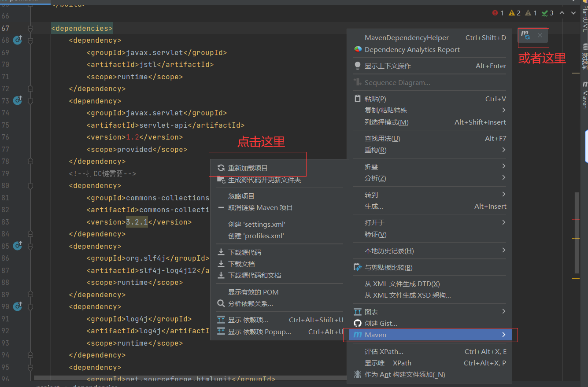This screenshot has width=588, height=387.
Task: Click the weak warnings indicator showing 1
Action: coord(531,13)
